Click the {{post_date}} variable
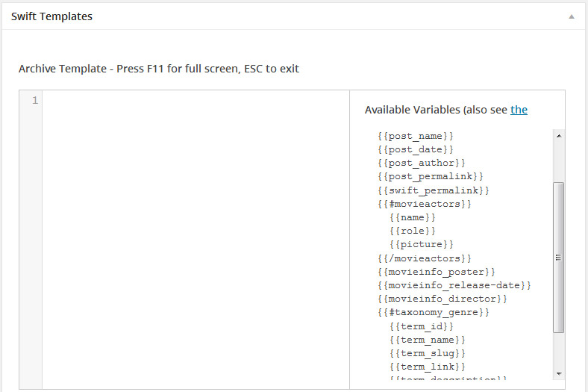 coord(416,149)
